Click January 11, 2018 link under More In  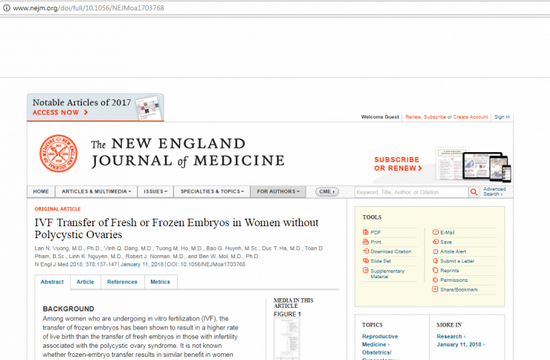pyautogui.click(x=461, y=344)
